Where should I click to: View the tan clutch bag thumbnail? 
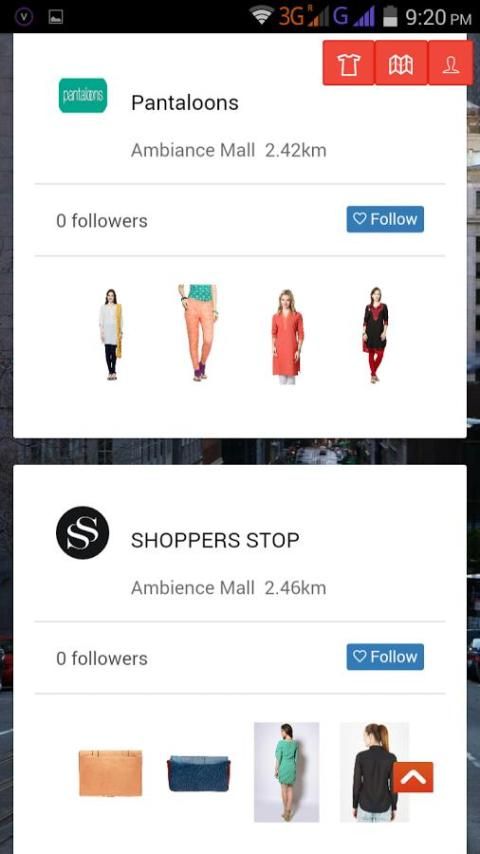[111, 773]
